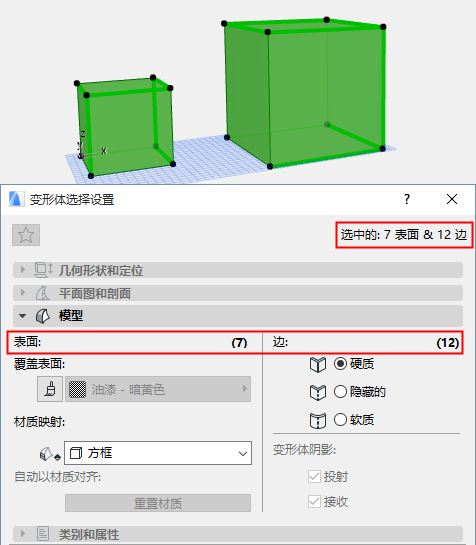Click the texture mapping icon
The width and height of the screenshot is (476, 545).
50,454
